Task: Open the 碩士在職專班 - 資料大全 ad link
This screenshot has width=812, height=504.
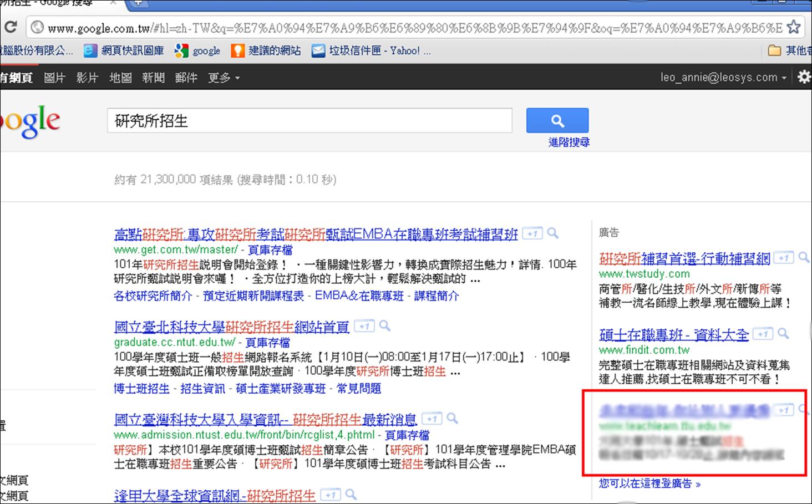Action: click(x=674, y=334)
